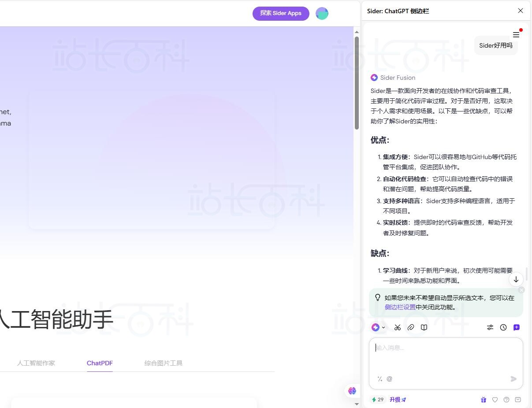This screenshot has height=408, width=532.
Task: Click the 自动化代码检查 list item text
Action: [448, 184]
